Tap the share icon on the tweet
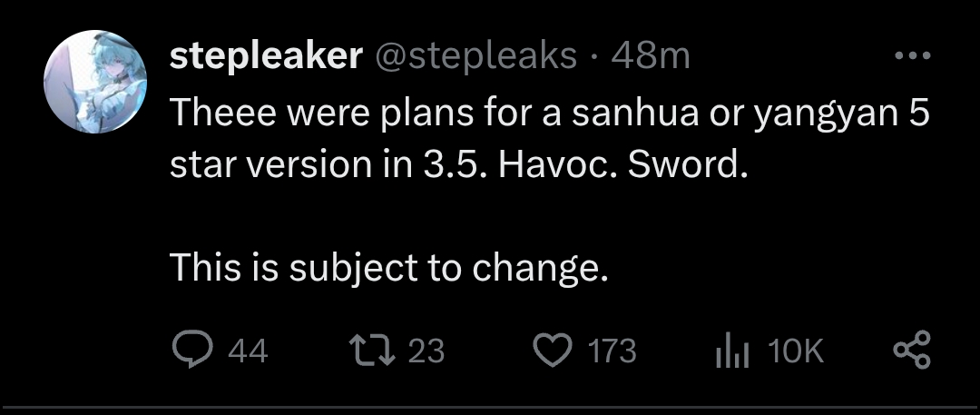 pos(911,351)
